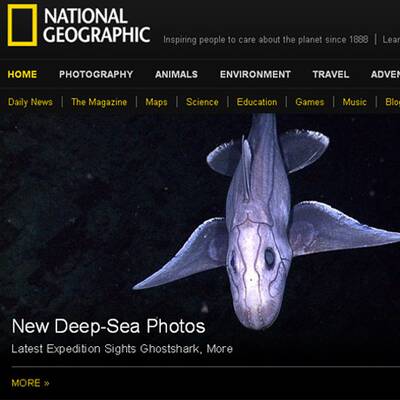Click the yellow National Geographic frame logo
The image size is (400, 400).
(x=22, y=25)
